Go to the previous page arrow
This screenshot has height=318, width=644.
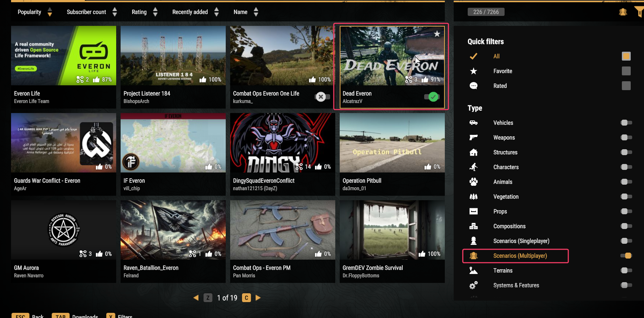196,298
